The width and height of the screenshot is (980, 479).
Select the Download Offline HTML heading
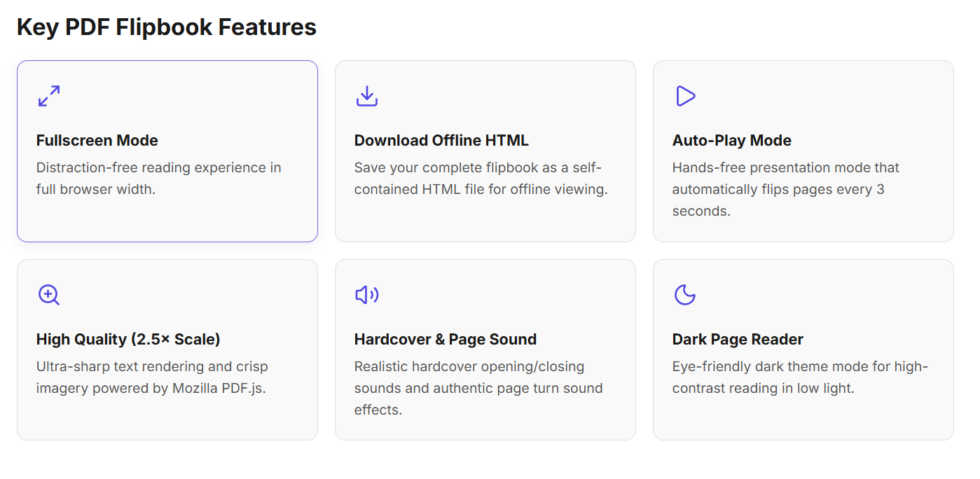click(x=441, y=140)
